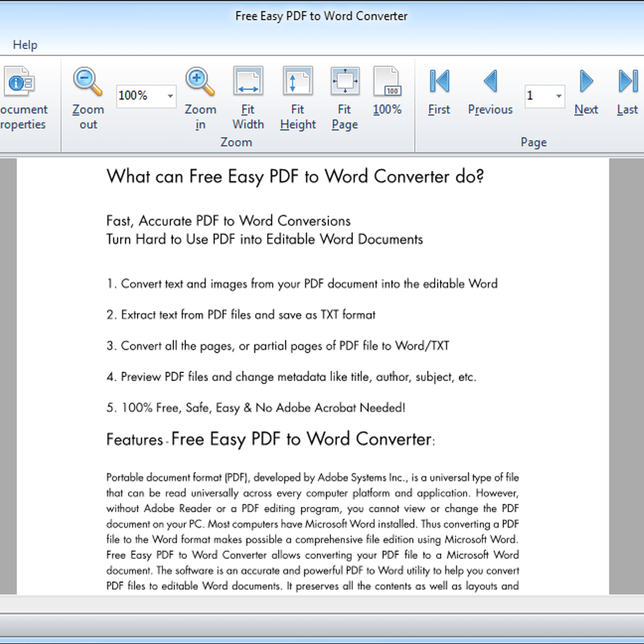
Task: Click list item '2. Extract text from PDF files'
Action: [241, 315]
